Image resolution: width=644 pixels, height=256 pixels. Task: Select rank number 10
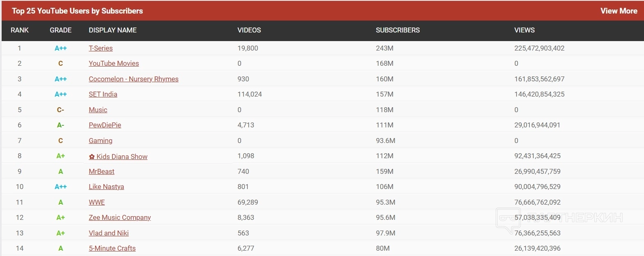pyautogui.click(x=20, y=187)
